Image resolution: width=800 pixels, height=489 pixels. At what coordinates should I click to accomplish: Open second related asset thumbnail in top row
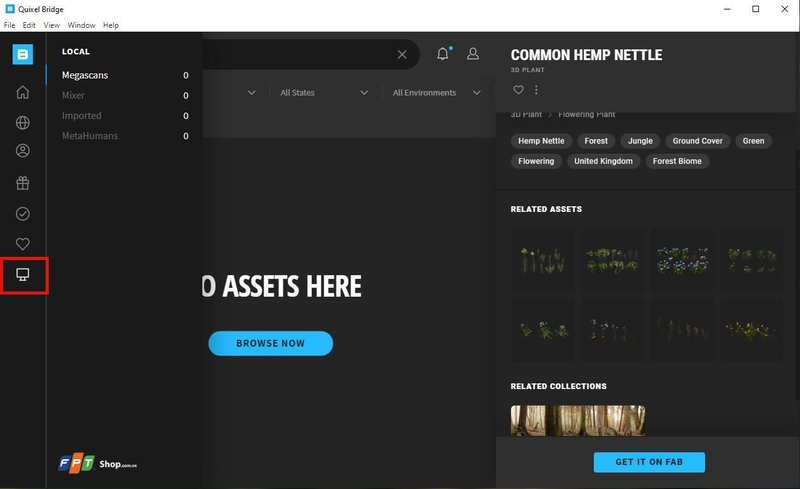point(612,260)
